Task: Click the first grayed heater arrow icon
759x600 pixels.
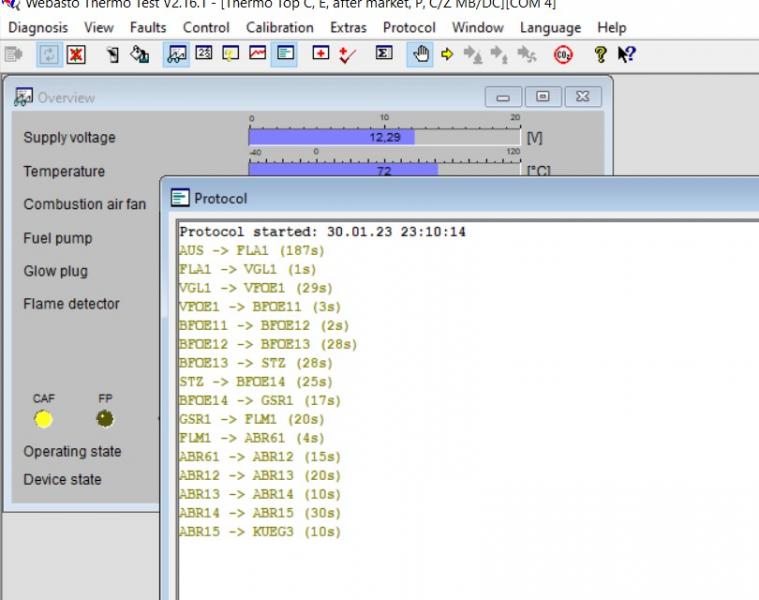Action: click(473, 54)
